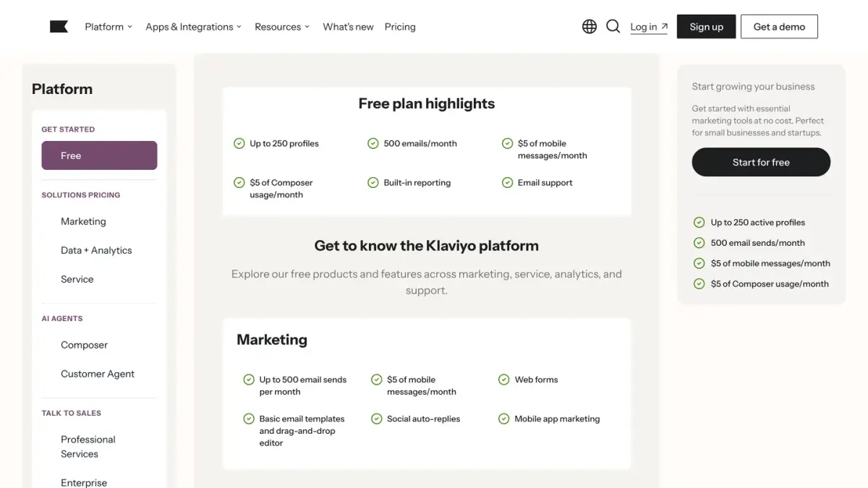Click checkmark icon beside Mobile app marketing
This screenshot has width=868, height=488.
pos(504,419)
